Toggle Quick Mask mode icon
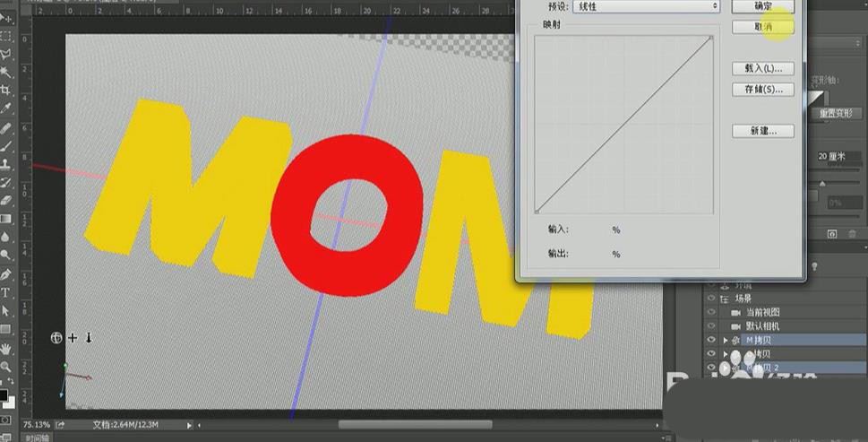The height and width of the screenshot is (442, 868). point(6,420)
